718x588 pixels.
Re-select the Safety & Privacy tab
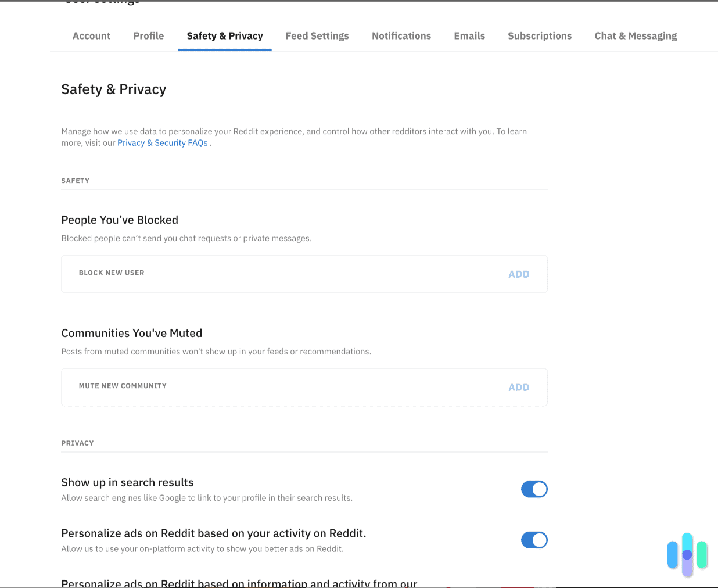(225, 35)
